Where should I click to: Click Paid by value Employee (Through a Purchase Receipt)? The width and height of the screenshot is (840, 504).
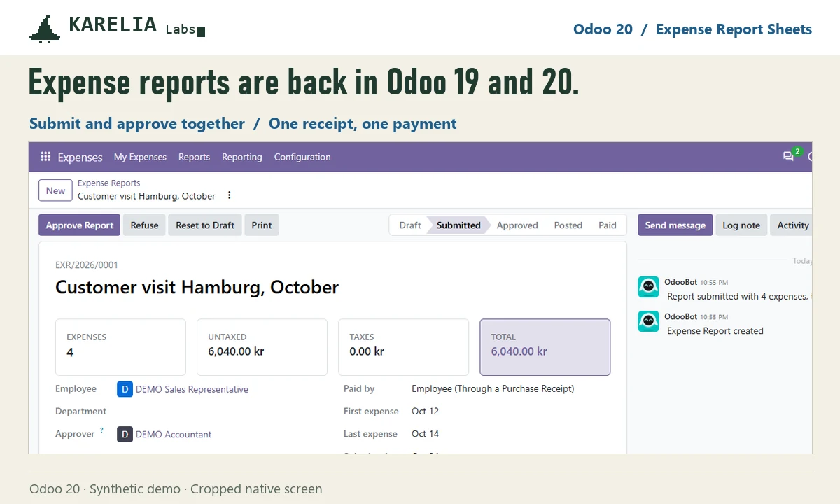coord(493,388)
